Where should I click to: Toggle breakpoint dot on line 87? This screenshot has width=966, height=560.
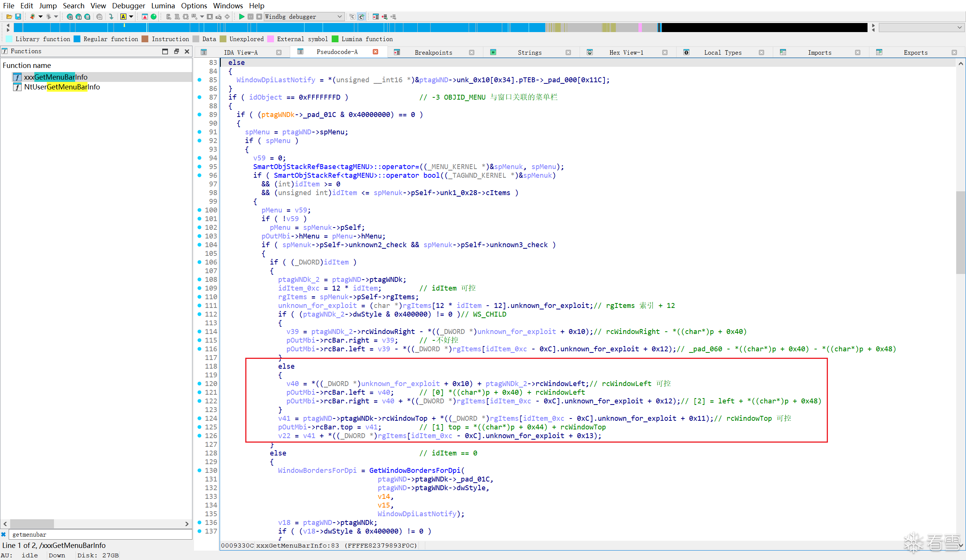click(x=199, y=97)
